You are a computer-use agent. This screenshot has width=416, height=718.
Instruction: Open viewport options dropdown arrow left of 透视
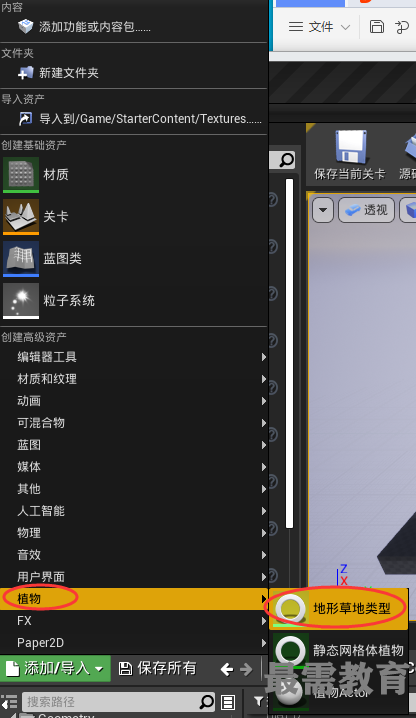click(x=323, y=210)
